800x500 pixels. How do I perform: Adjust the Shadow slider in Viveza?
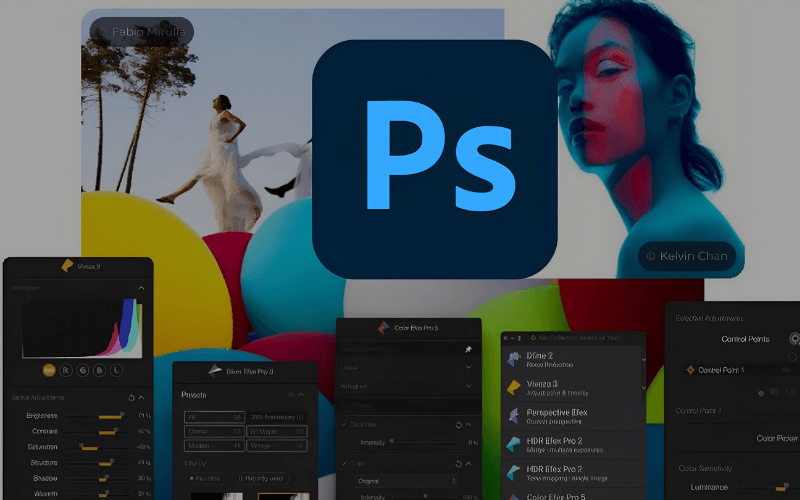point(97,479)
